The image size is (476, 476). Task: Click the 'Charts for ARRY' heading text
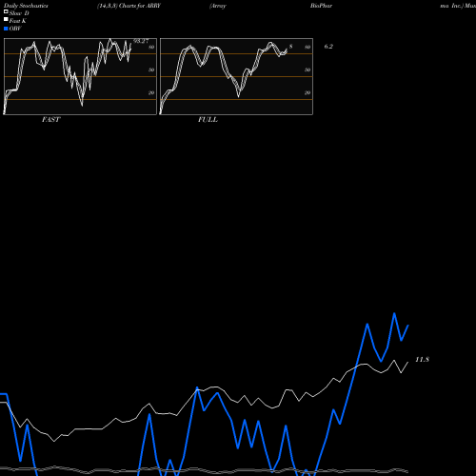pos(140,6)
